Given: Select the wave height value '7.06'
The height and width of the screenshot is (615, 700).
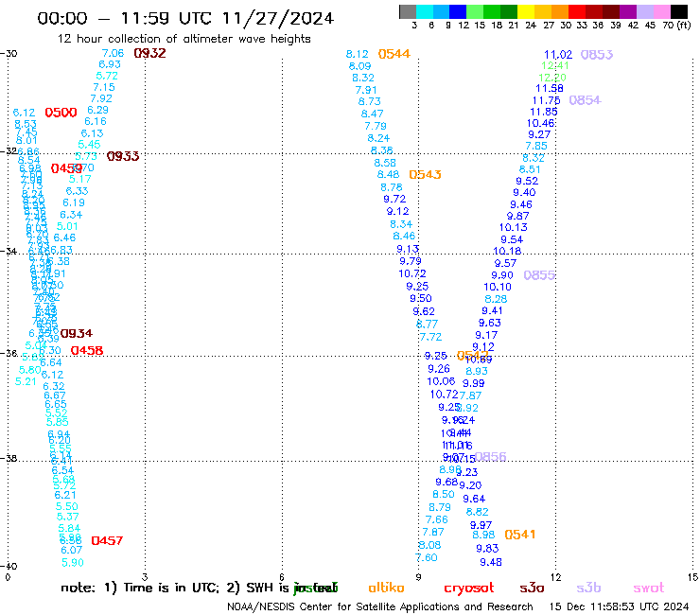Looking at the screenshot, I should (x=113, y=53).
